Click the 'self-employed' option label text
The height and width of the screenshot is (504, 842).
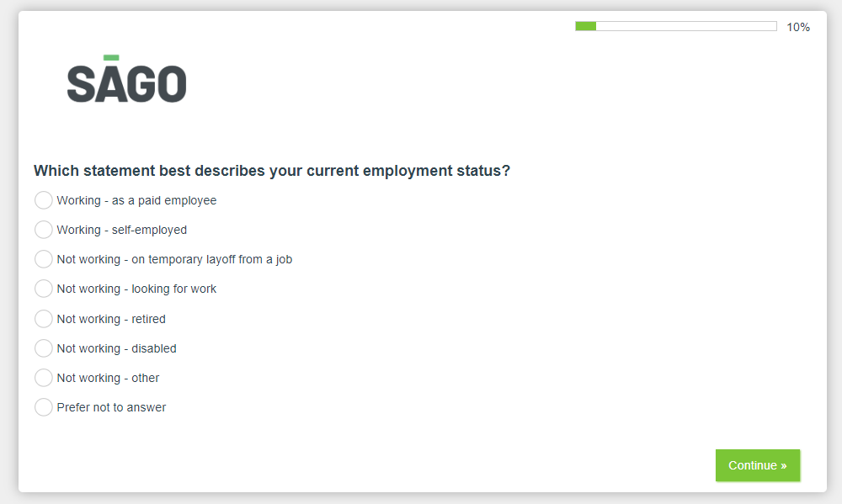pos(149,230)
